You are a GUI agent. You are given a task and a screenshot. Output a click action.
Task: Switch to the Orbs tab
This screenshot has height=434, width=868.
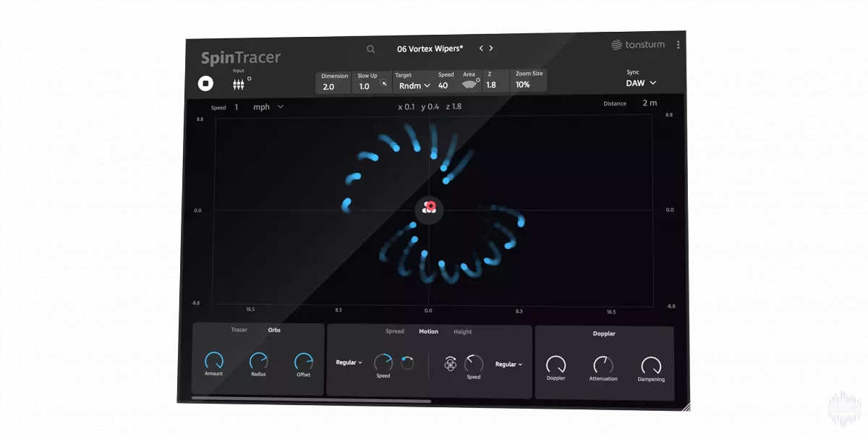[274, 330]
